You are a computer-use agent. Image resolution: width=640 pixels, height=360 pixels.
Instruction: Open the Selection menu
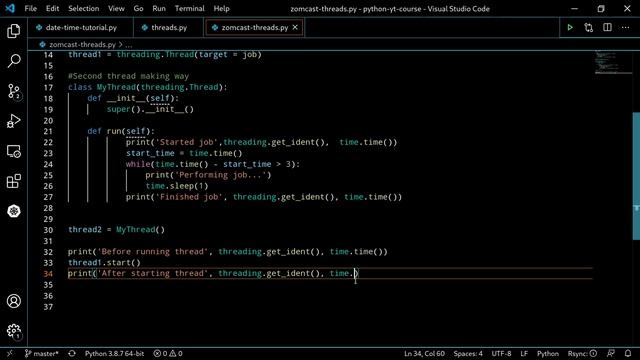(x=84, y=9)
